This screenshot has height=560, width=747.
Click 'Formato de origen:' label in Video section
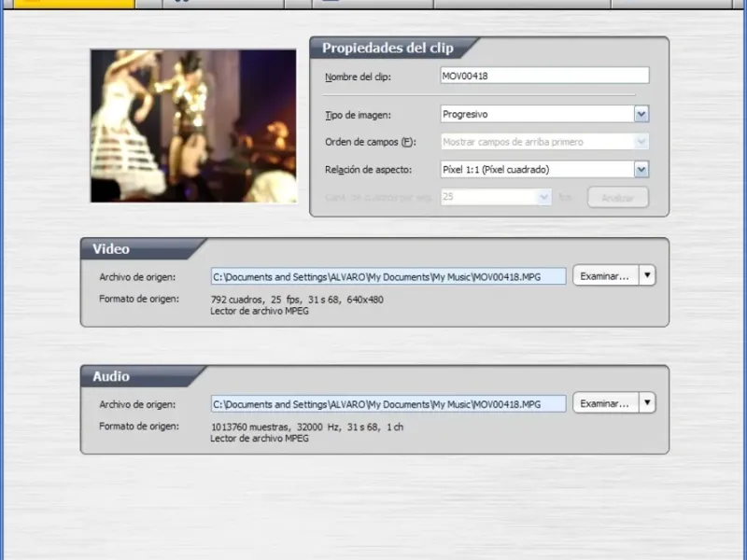click(139, 299)
